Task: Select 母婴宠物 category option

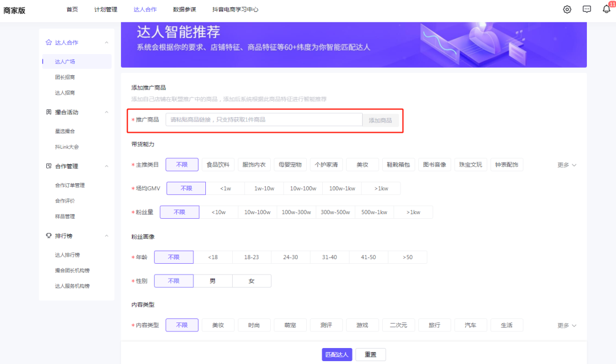Action: [290, 165]
